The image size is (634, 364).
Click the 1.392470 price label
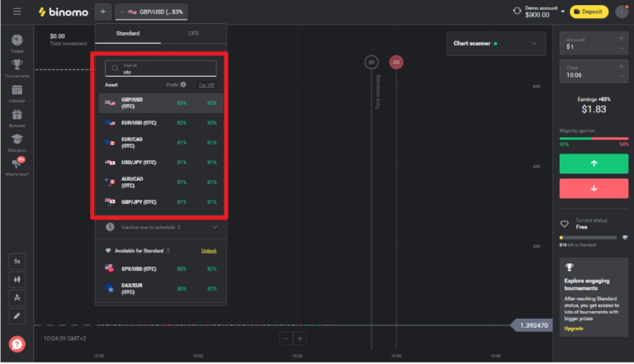point(532,325)
